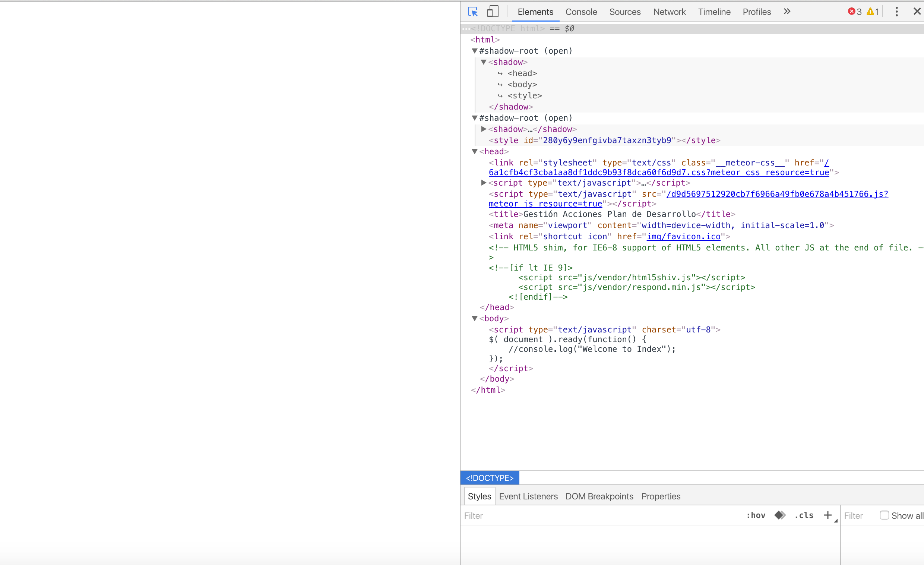The width and height of the screenshot is (924, 565).
Task: Select the closing </body> tag row
Action: click(x=497, y=379)
